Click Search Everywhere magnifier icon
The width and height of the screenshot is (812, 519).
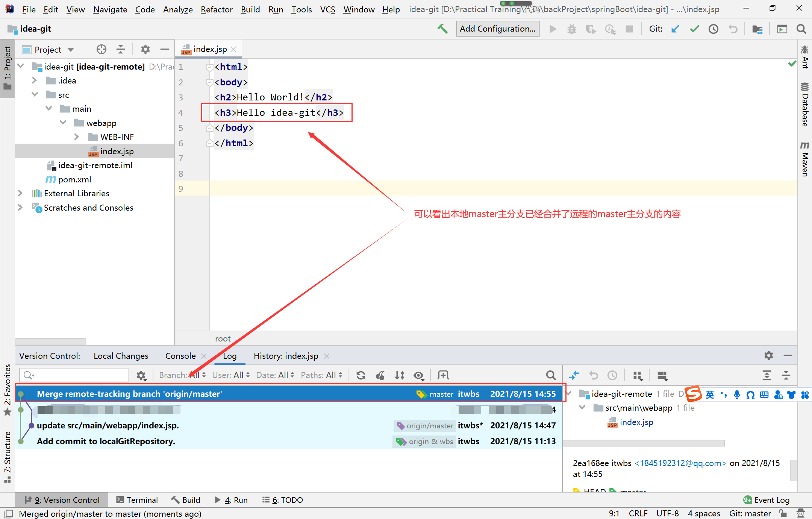coord(801,29)
